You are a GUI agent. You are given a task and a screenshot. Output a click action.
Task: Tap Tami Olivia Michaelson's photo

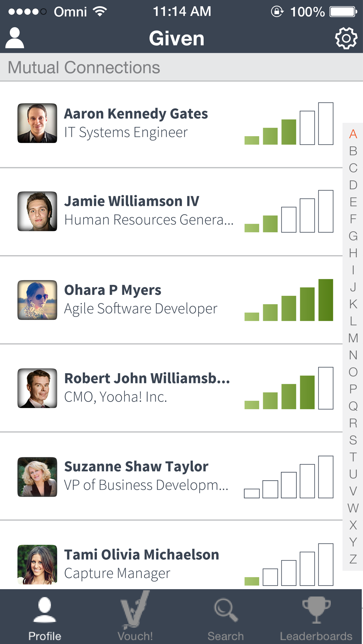tap(37, 564)
